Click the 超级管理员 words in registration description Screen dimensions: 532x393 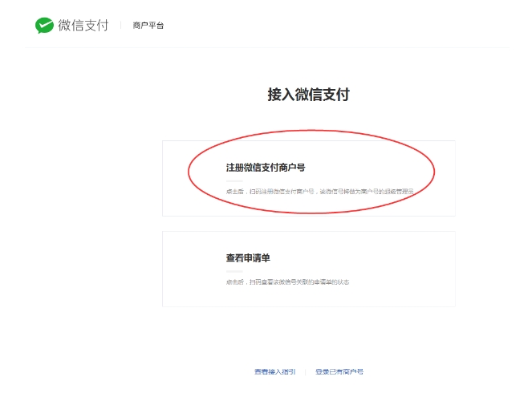(399, 192)
